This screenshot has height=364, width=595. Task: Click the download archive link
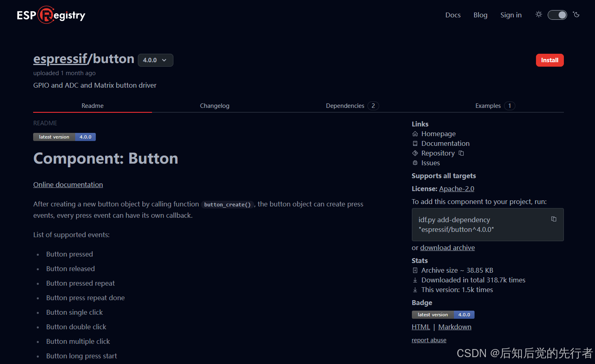click(447, 248)
